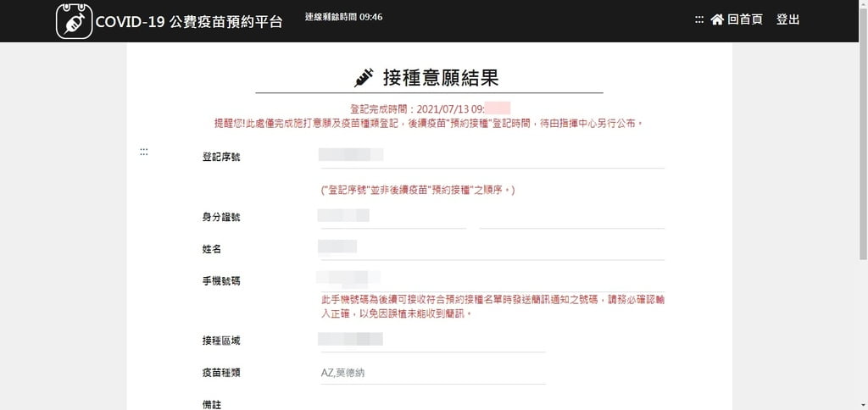
Task: Click the 接種意願結果 page heading
Action: click(x=440, y=78)
